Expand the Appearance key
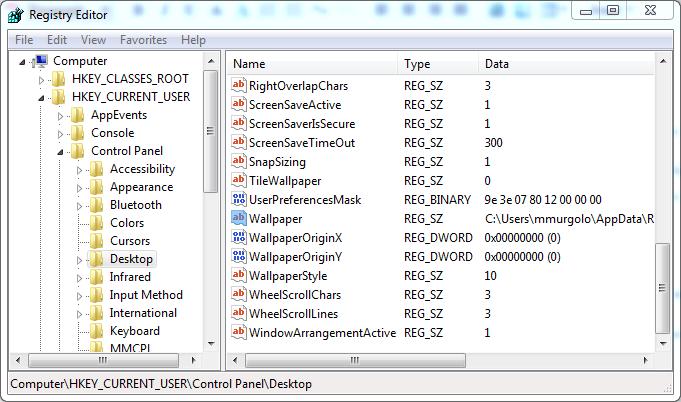 coord(79,188)
